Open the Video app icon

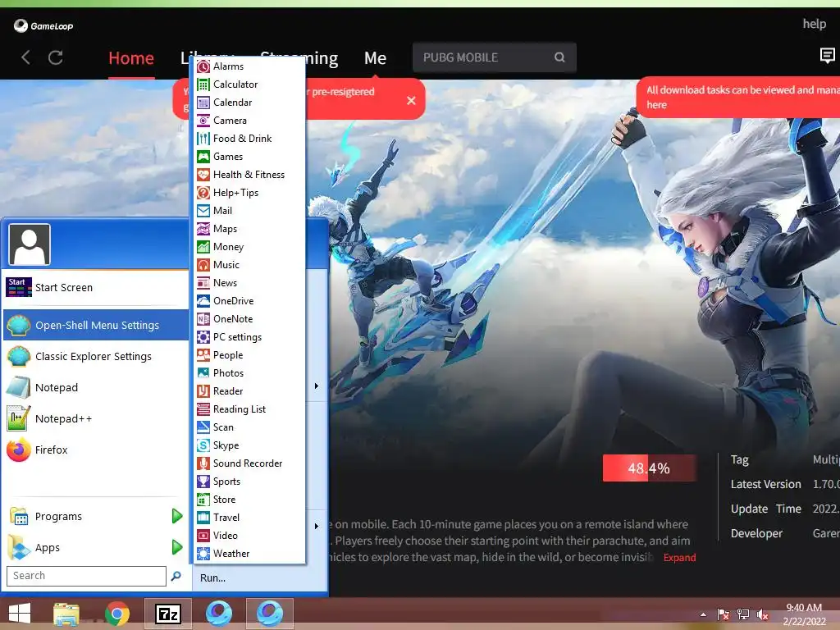(203, 535)
